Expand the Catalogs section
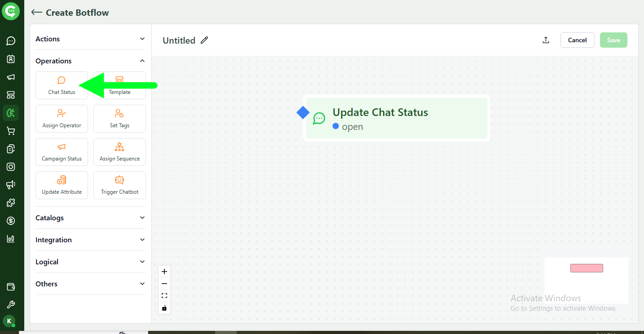The image size is (644, 334). tap(90, 218)
